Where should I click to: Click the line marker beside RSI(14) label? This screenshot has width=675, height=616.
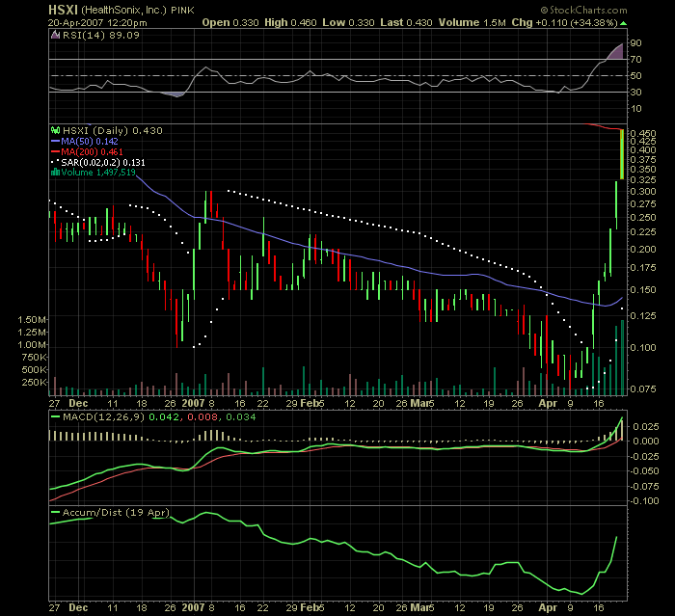coord(55,35)
